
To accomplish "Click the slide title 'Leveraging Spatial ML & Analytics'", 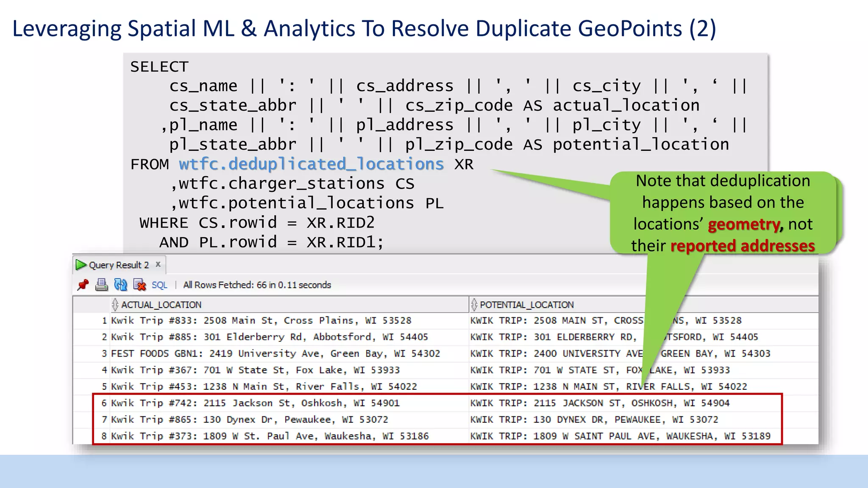I will coord(364,29).
